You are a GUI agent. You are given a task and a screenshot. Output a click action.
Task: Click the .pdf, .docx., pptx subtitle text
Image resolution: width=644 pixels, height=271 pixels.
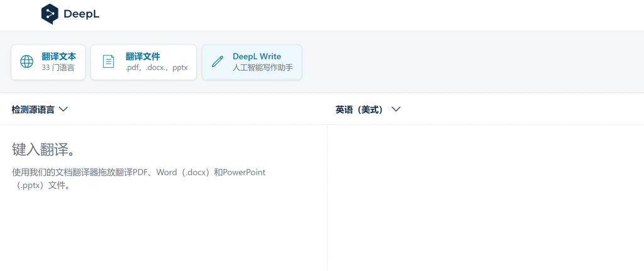[157, 68]
